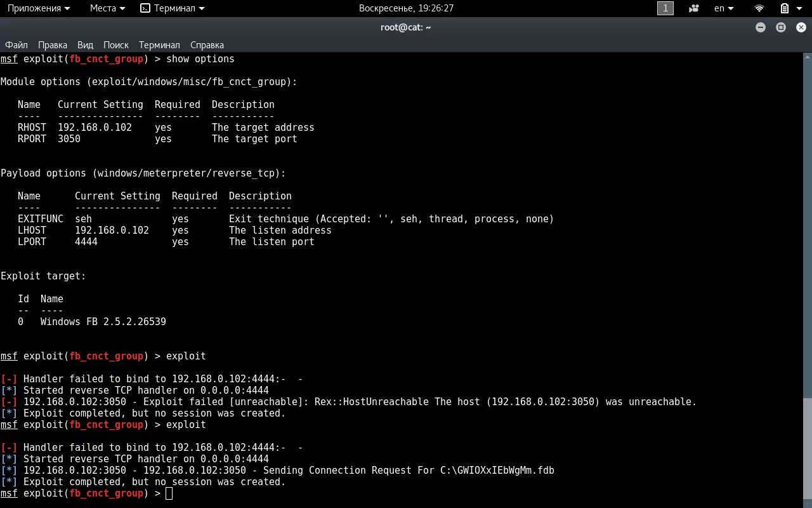Open the Приложения menu in top panel
The image size is (812, 508).
click(x=38, y=8)
